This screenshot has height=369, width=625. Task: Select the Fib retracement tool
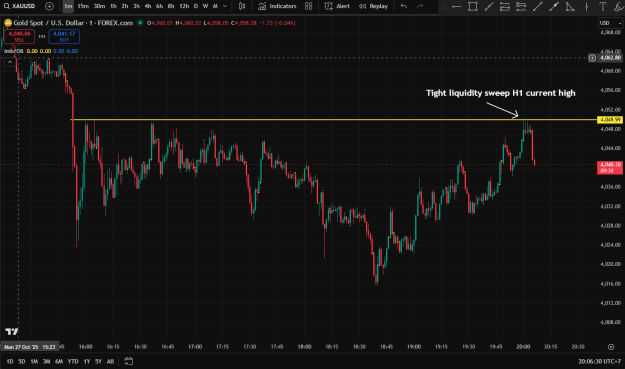tap(505, 6)
